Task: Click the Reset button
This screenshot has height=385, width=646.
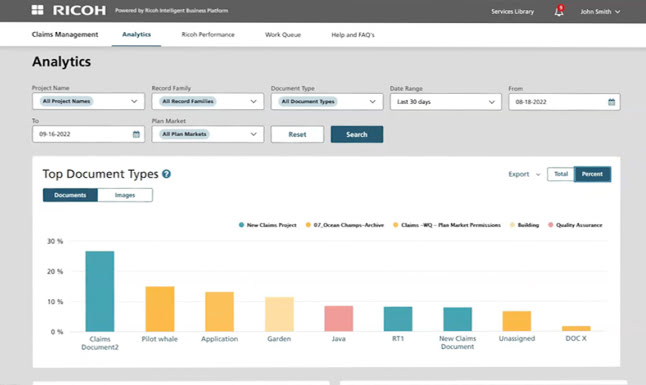Action: point(297,134)
